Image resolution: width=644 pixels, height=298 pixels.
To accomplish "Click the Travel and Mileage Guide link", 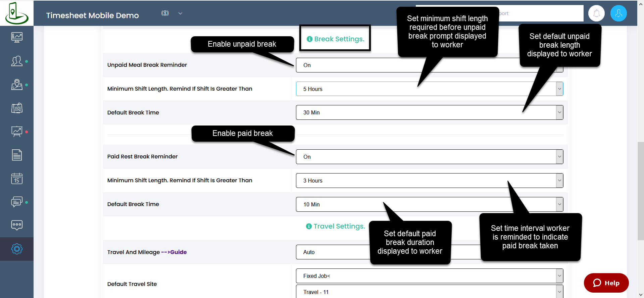I will 178,252.
